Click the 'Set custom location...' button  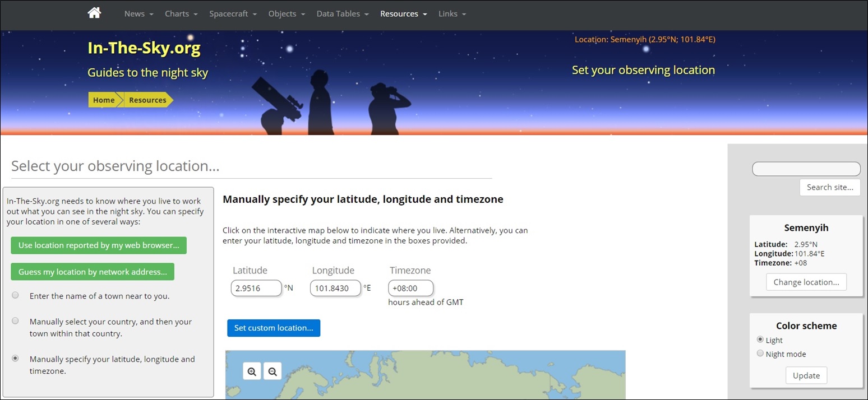tap(274, 328)
